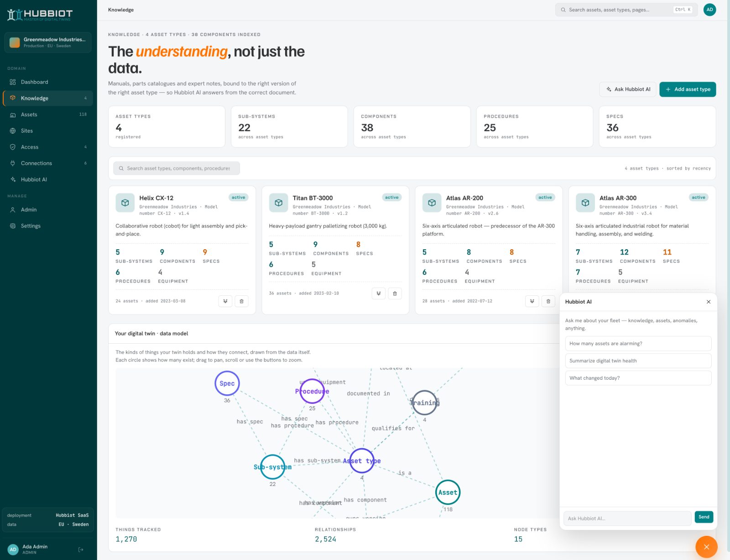Open the Titan BT-3000 asset type title
Screen dimensions: 730x560
click(313, 198)
